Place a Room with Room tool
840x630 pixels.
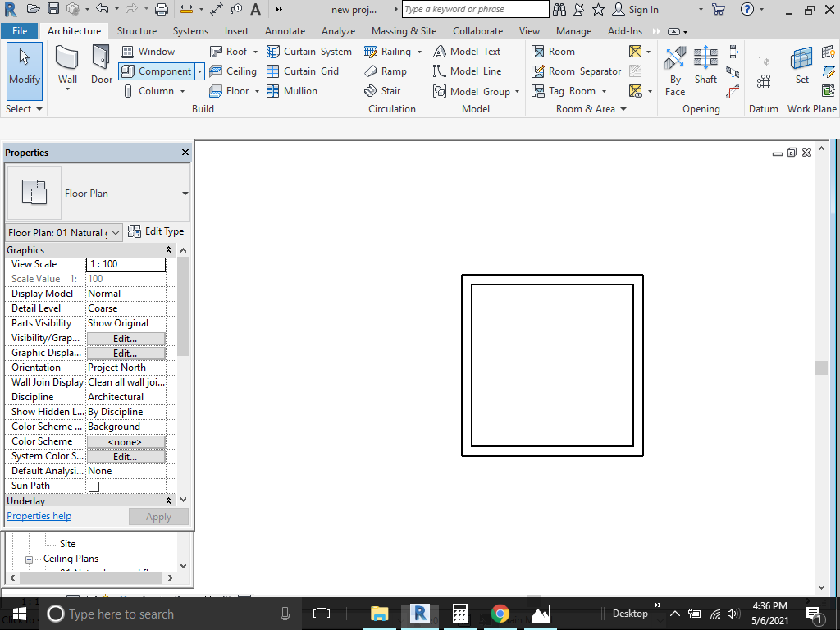point(554,52)
